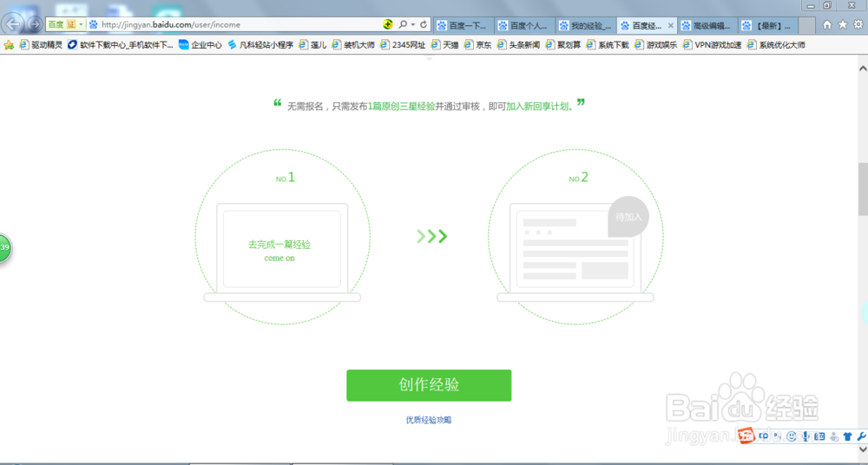The height and width of the screenshot is (465, 868).
Task: Open the 系统下载 bookmark
Action: (x=608, y=45)
